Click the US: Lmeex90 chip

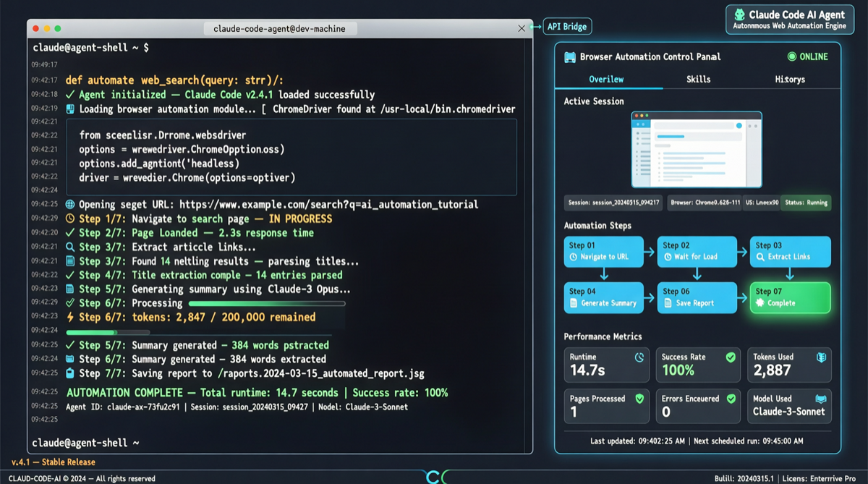(763, 203)
